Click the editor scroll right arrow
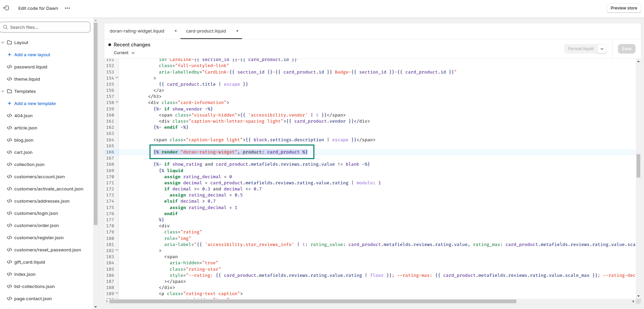 point(633,301)
